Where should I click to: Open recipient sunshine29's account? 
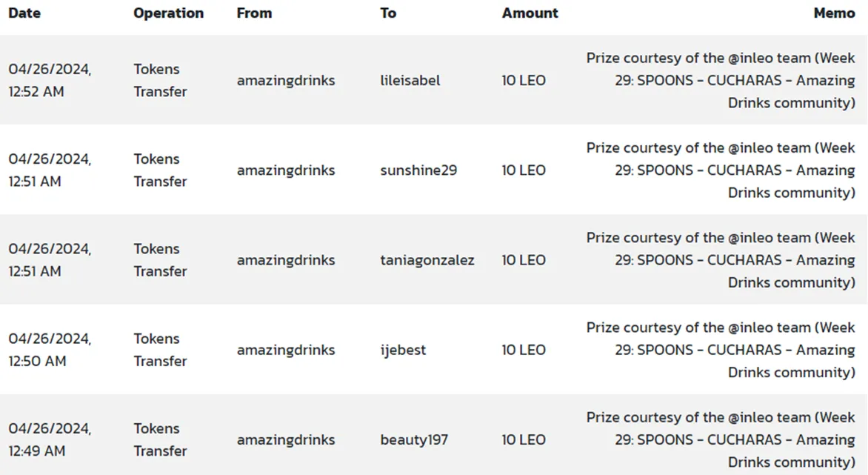418,170
